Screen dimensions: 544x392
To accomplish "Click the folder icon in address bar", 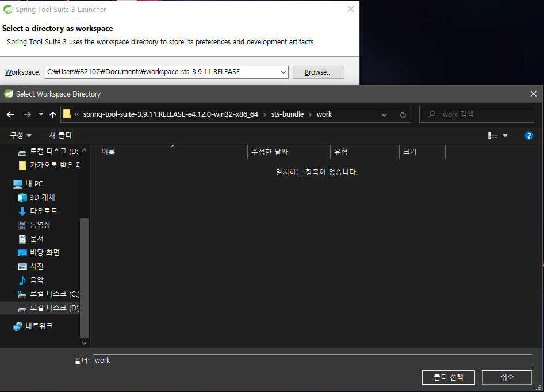I will pyautogui.click(x=67, y=114).
